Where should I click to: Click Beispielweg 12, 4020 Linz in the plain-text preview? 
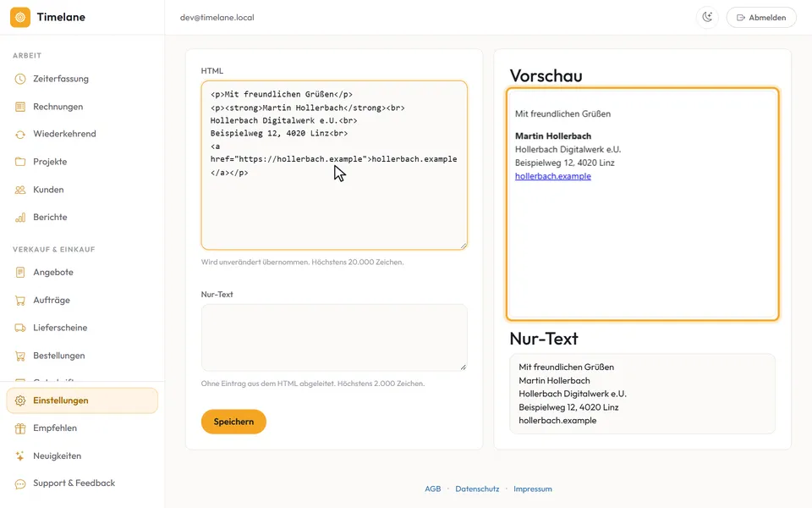click(x=568, y=407)
